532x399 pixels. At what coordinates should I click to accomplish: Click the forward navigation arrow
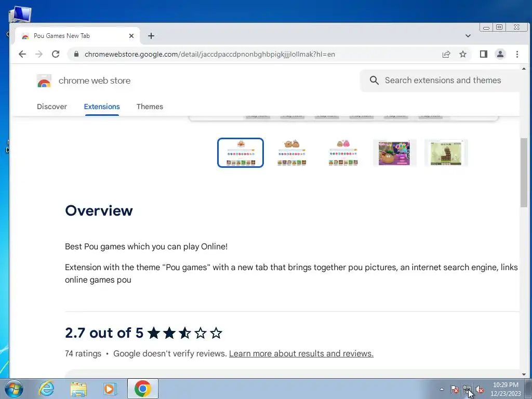coord(39,54)
